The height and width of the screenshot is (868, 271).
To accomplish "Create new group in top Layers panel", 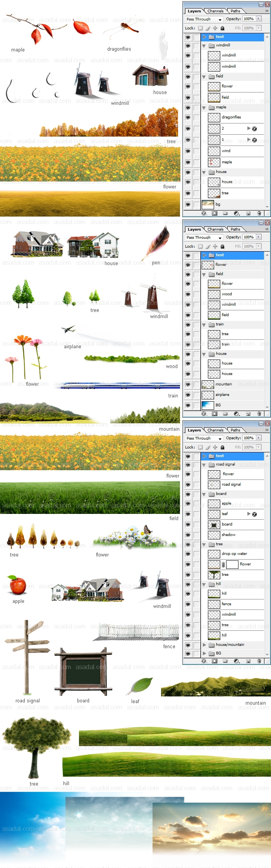I will (x=225, y=213).
